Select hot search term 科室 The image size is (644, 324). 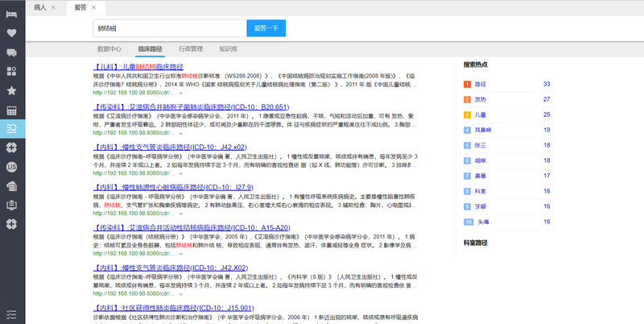pyautogui.click(x=480, y=191)
